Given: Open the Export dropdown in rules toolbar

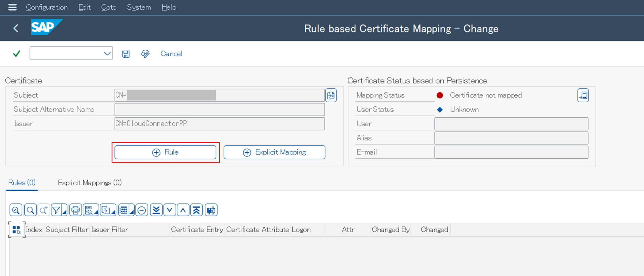Looking at the screenshot, I should [x=108, y=210].
